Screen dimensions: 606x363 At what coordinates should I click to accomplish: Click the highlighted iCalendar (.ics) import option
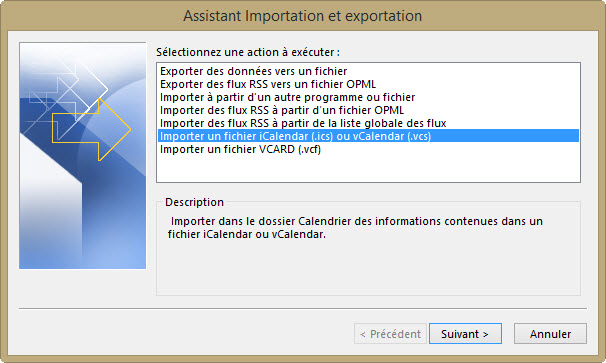point(368,136)
